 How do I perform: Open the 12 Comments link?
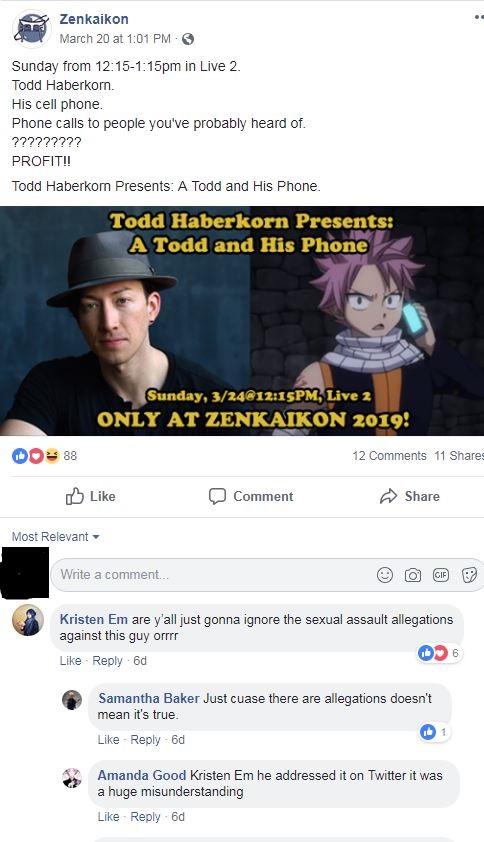pyautogui.click(x=389, y=456)
